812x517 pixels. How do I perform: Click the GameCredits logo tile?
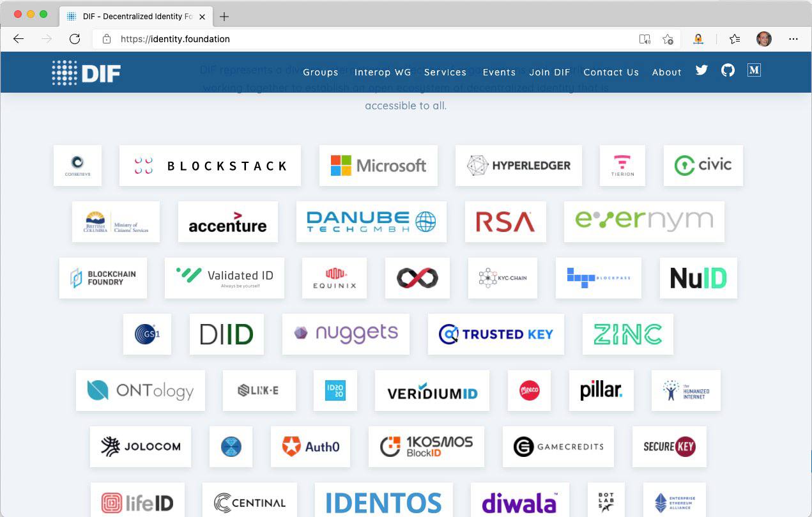click(558, 447)
